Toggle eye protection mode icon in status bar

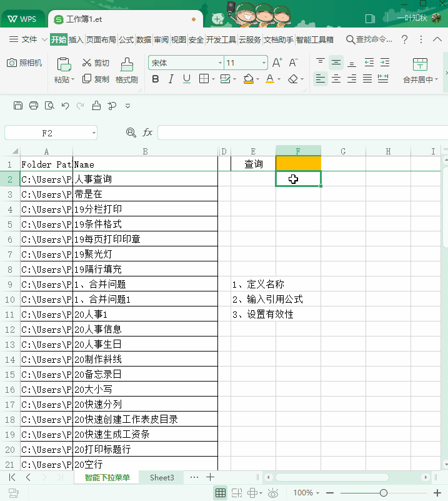coord(273,493)
